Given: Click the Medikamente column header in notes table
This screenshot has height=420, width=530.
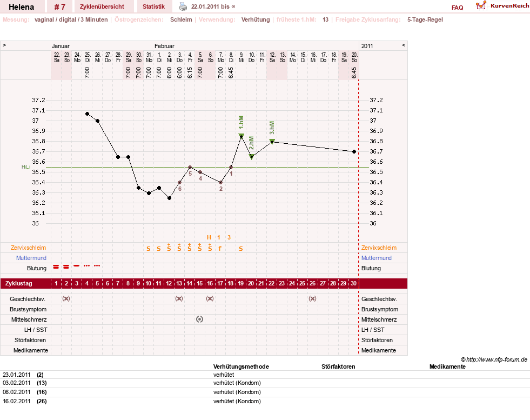Looking at the screenshot, I should (447, 366).
